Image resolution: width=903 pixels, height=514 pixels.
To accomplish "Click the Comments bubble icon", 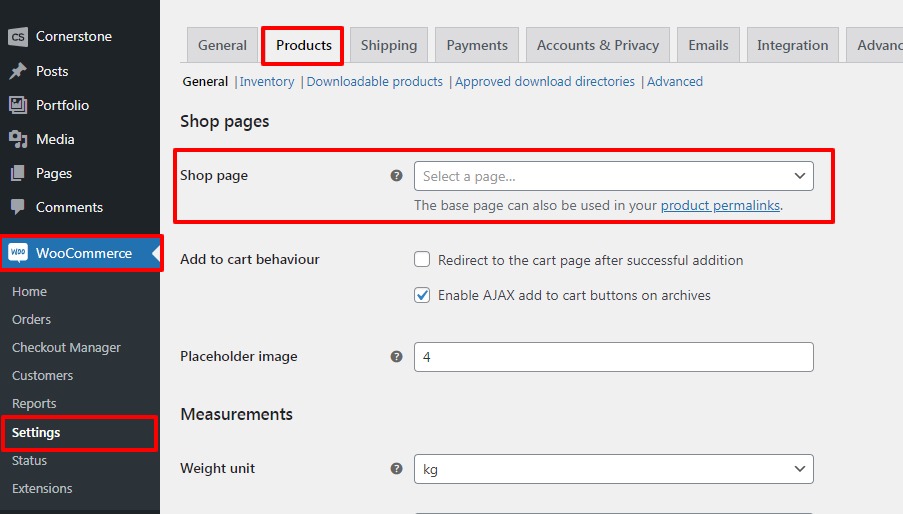I will click(18, 207).
